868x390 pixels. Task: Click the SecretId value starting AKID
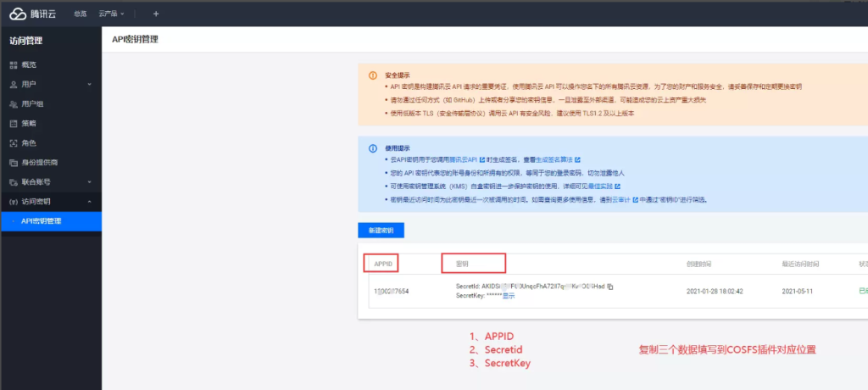[x=543, y=287]
